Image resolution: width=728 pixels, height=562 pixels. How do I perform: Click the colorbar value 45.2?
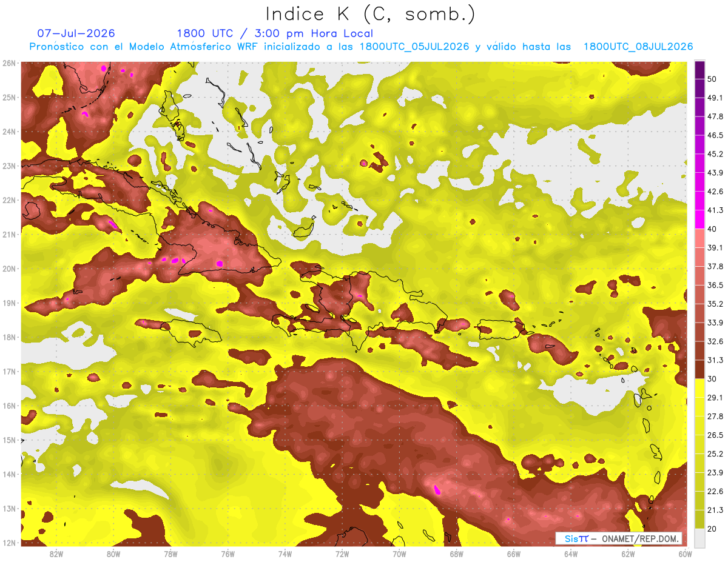715,154
